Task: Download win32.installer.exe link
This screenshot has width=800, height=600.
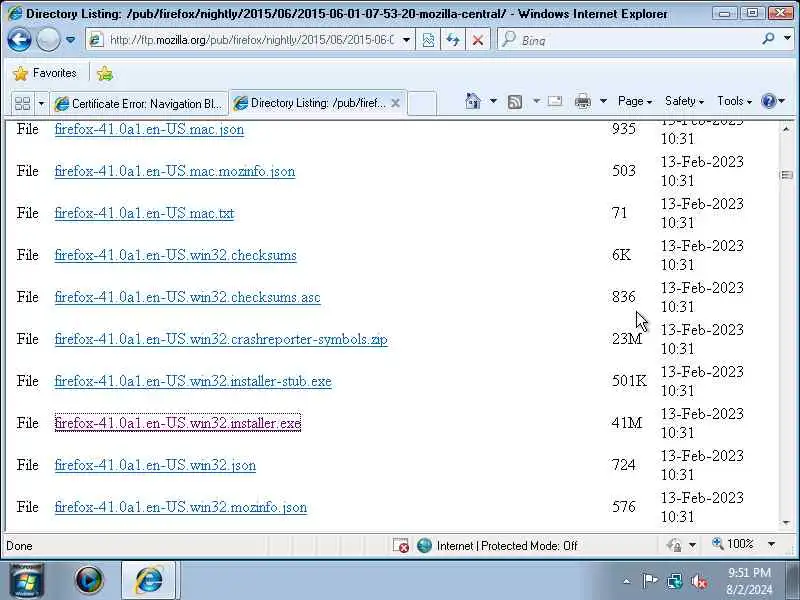Action: pyautogui.click(x=178, y=423)
